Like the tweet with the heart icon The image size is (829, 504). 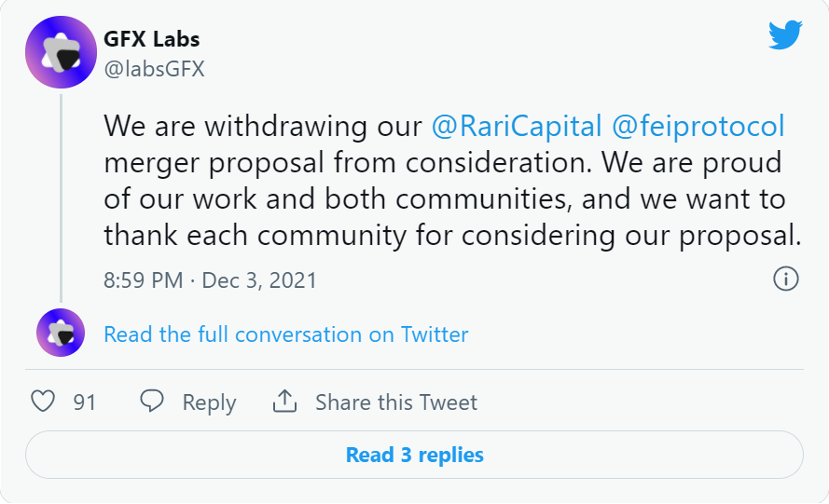(x=43, y=402)
